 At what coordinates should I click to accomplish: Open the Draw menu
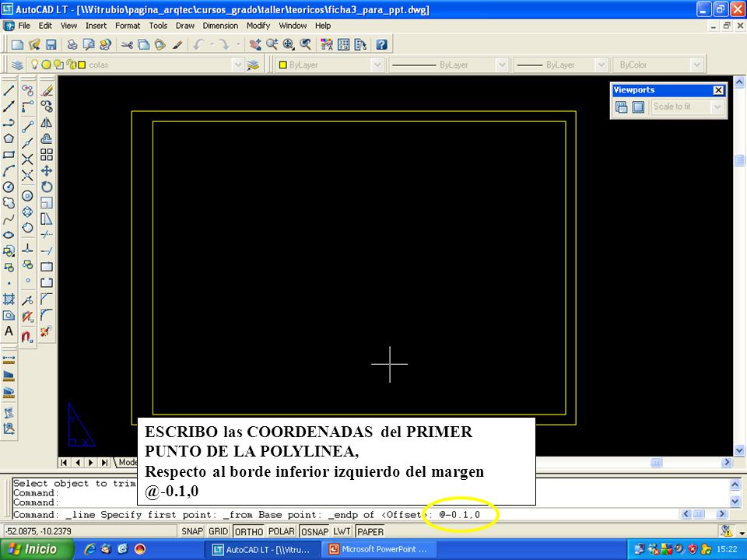tap(185, 26)
